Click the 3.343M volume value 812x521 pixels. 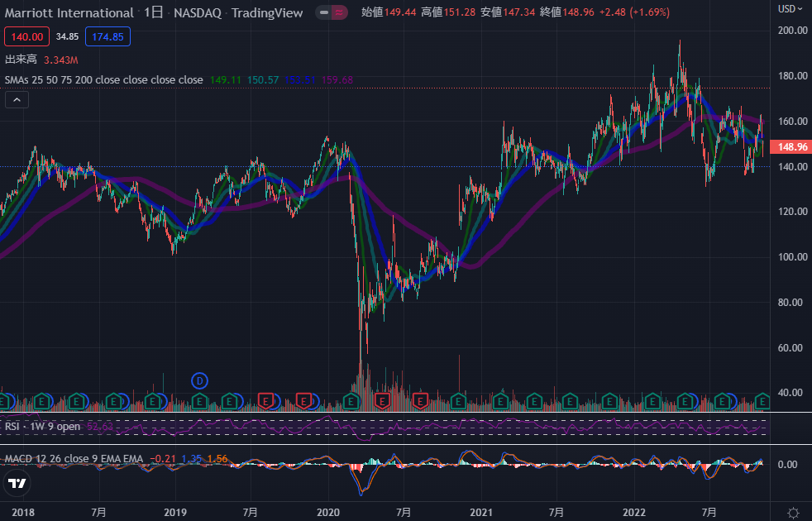click(x=60, y=60)
